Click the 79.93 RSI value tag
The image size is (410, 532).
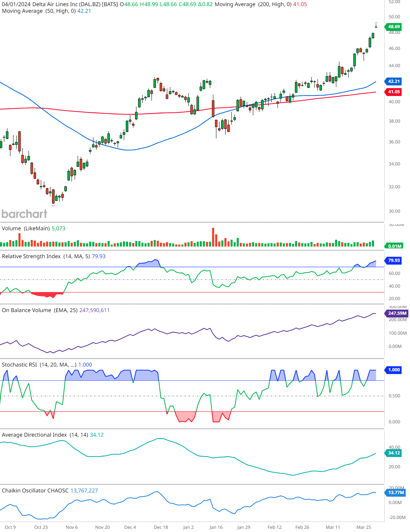(x=394, y=260)
